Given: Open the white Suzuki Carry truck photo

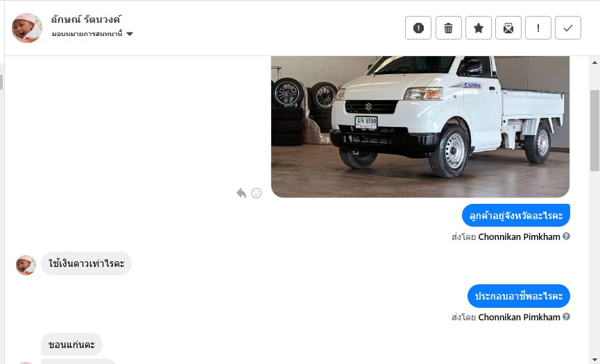Looking at the screenshot, I should [420, 127].
